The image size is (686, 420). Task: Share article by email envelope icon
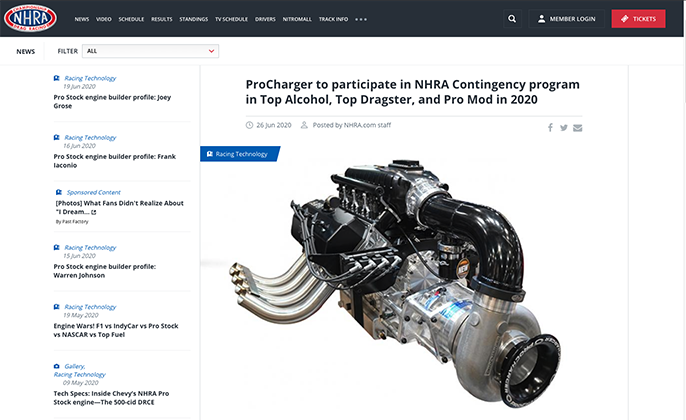[578, 128]
